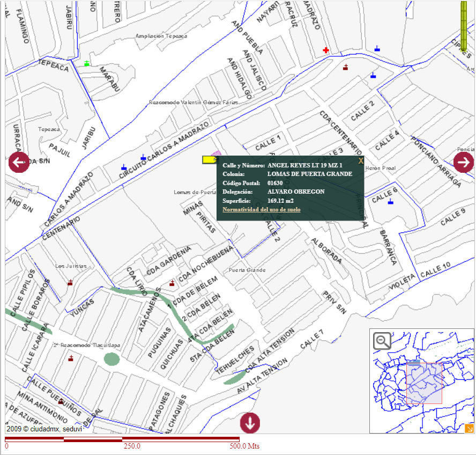Click the dark red marker under Los Juristas

click(70, 282)
